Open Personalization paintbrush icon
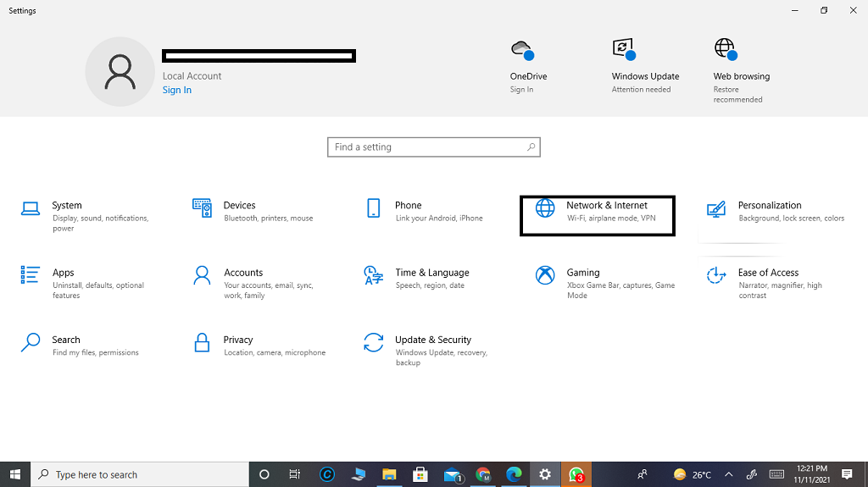Screen dimensions: 868x487 coord(716,208)
